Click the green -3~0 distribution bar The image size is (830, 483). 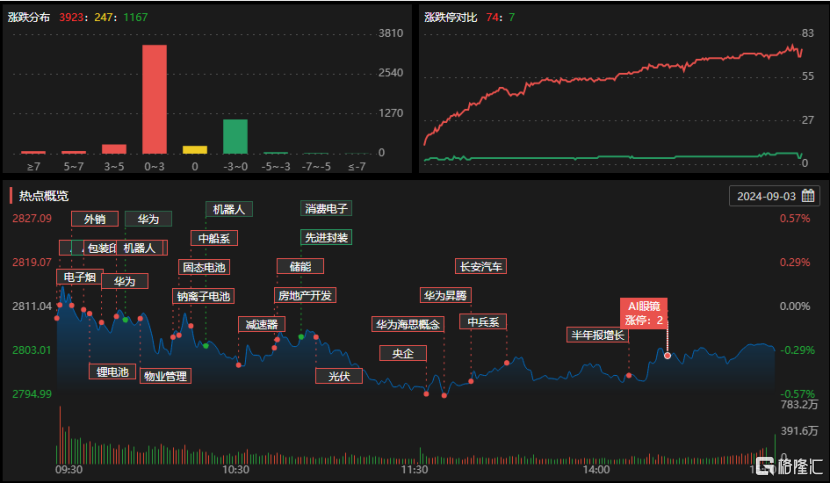(235, 137)
